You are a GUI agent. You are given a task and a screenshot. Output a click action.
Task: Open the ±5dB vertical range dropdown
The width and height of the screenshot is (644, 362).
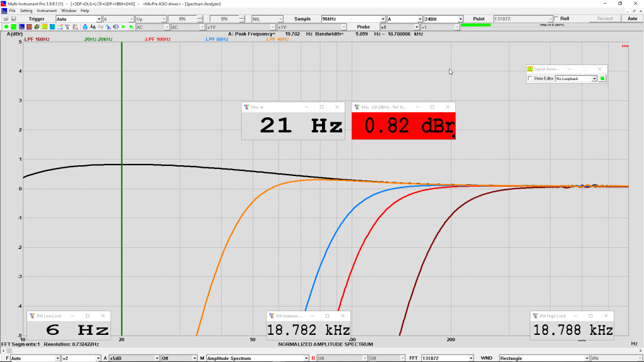point(134,358)
